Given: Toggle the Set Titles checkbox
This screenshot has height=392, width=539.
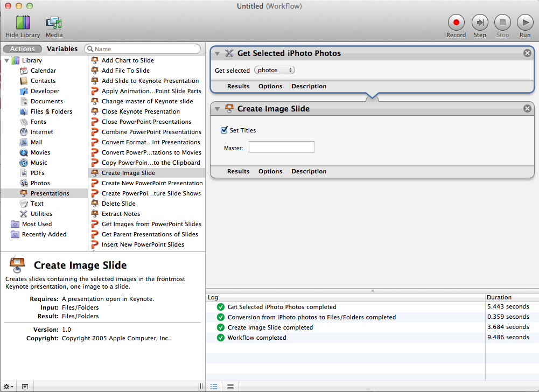Looking at the screenshot, I should [x=224, y=130].
